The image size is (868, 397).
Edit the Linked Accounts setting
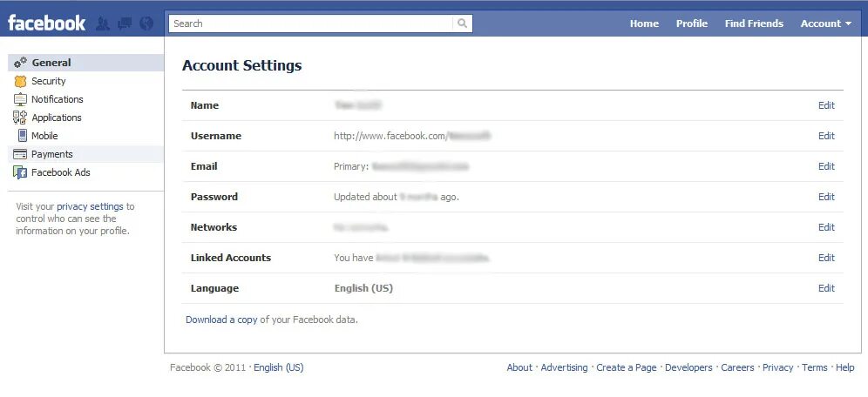pos(826,258)
